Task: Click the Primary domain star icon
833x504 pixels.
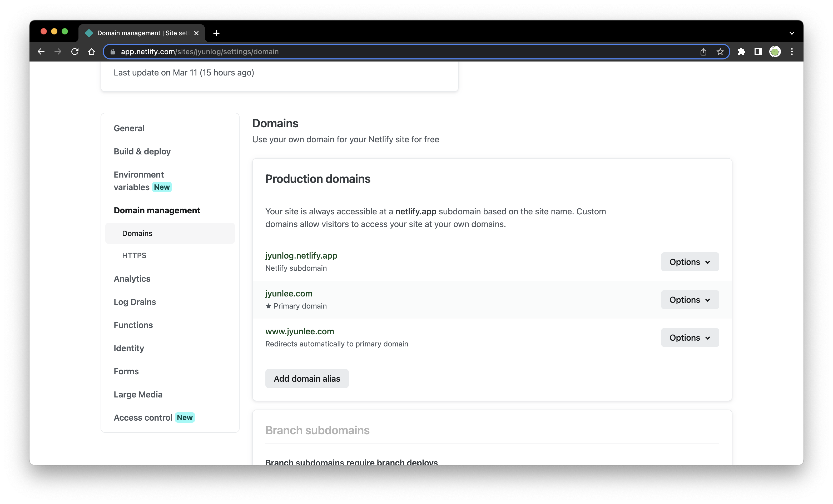Action: (269, 306)
